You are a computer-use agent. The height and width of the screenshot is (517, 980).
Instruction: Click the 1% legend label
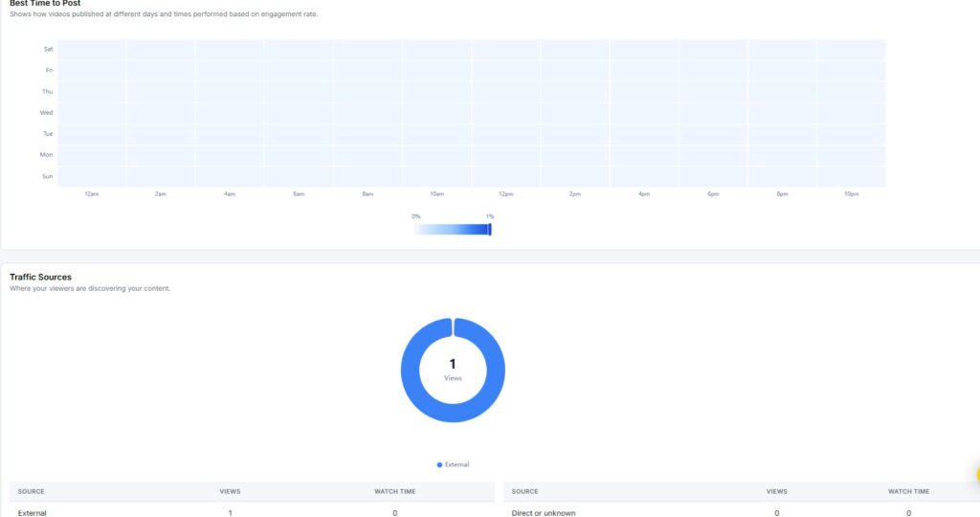point(490,216)
